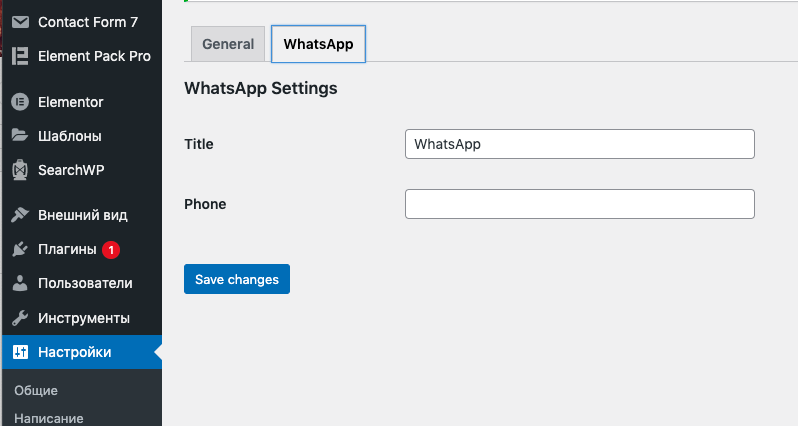Open the Общие settings submenu item
Screen dimensions: 798x426
(x=36, y=390)
